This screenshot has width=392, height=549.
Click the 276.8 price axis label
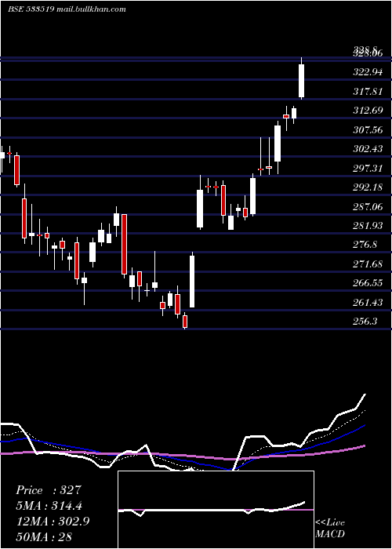point(365,245)
